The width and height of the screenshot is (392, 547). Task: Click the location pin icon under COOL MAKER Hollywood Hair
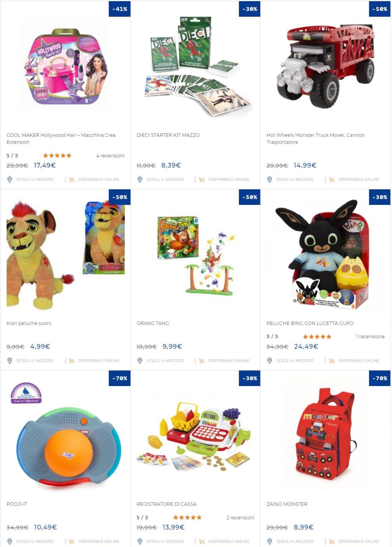tap(10, 180)
